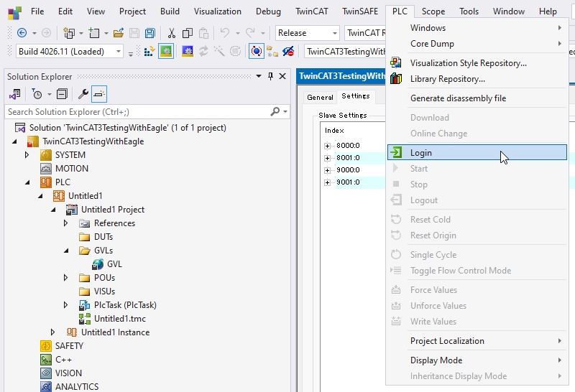
Task: Close the Solution Explorer panel
Action: pyautogui.click(x=282, y=76)
